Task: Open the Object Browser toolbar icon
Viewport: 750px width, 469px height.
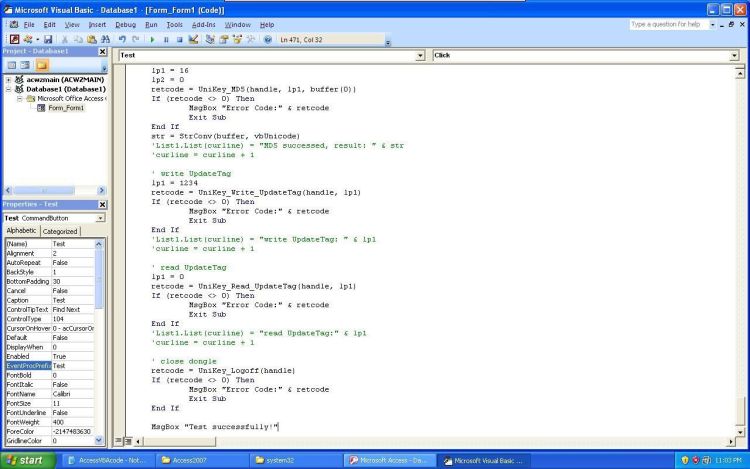Action: point(237,39)
